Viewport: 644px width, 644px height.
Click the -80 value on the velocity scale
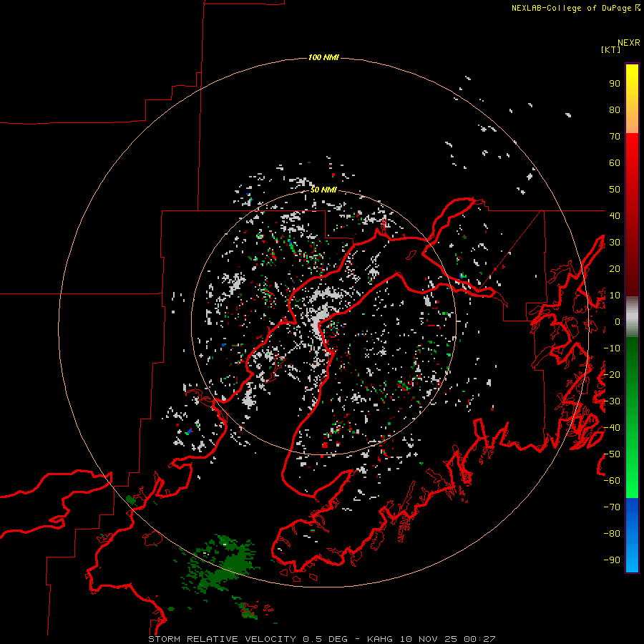coord(612,534)
